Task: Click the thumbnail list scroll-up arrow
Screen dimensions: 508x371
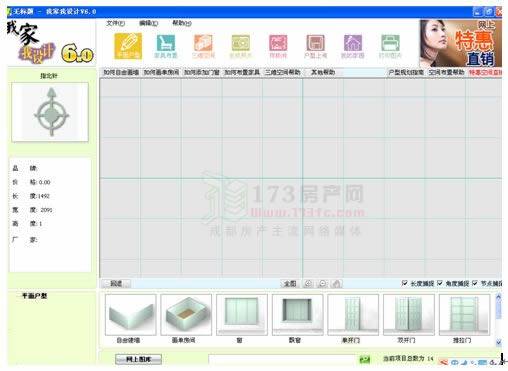Action: coord(499,297)
